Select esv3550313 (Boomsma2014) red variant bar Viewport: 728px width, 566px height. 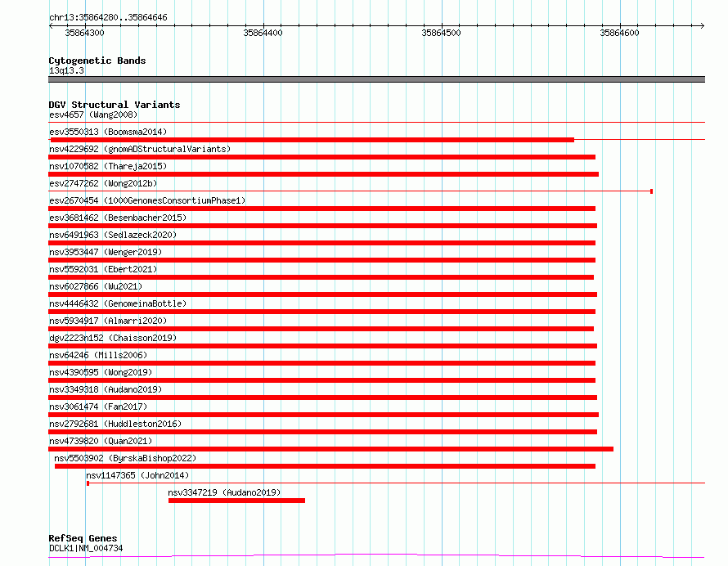[x=312, y=140]
